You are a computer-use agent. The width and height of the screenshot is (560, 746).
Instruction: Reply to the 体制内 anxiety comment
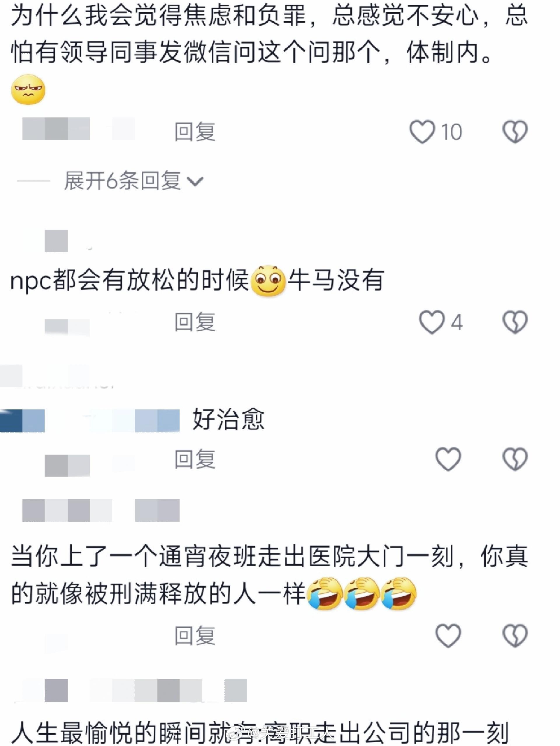[x=195, y=132]
